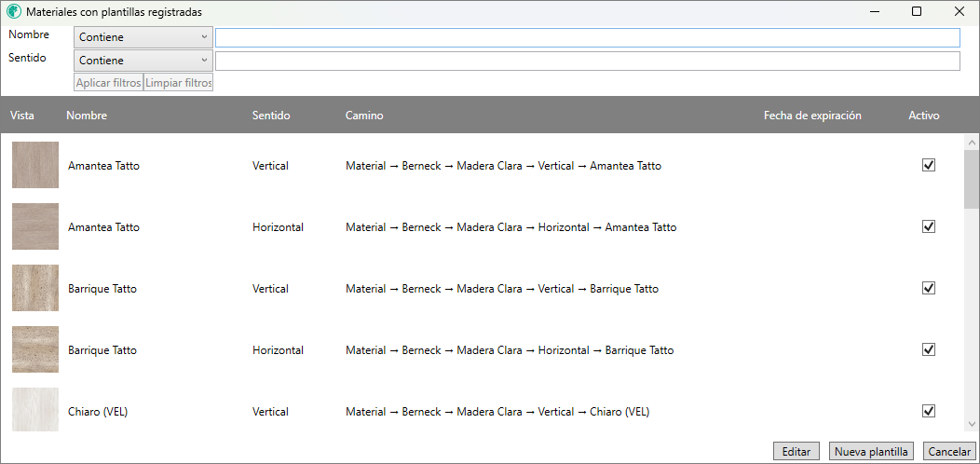Click the Fecha de expiración column header
The height and width of the screenshot is (464, 980).
(812, 116)
